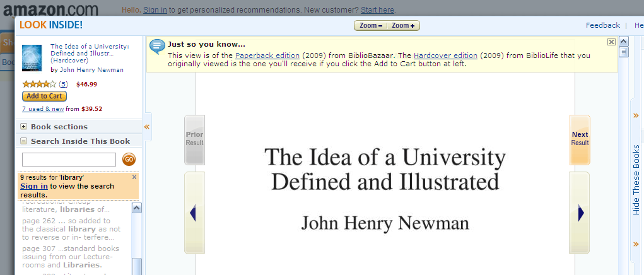
Task: Go to next page arrow
Action: tap(580, 213)
